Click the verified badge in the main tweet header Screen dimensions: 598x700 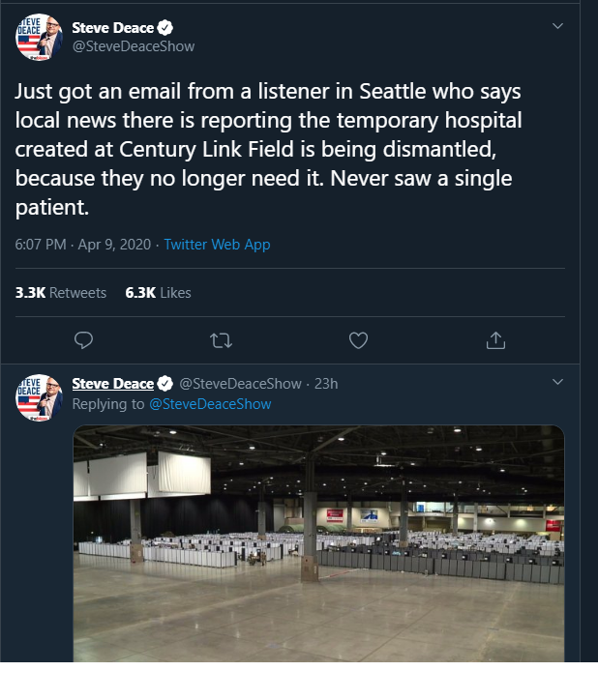click(x=166, y=28)
